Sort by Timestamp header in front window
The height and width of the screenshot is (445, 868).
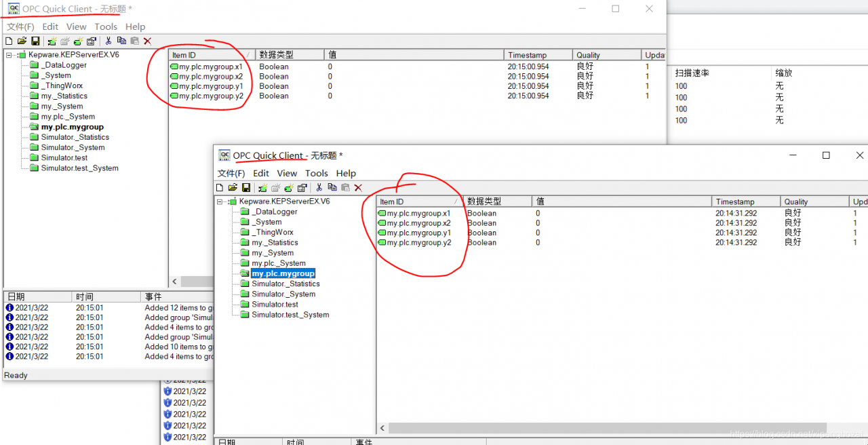pyautogui.click(x=747, y=201)
